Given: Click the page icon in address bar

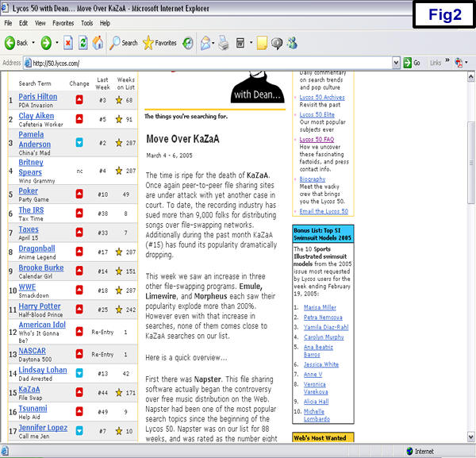Looking at the screenshot, I should [28, 63].
